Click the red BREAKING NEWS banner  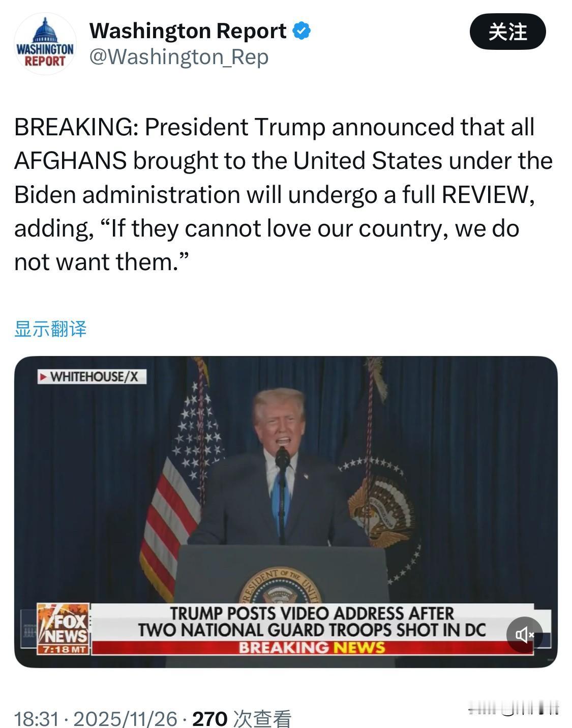tap(312, 648)
